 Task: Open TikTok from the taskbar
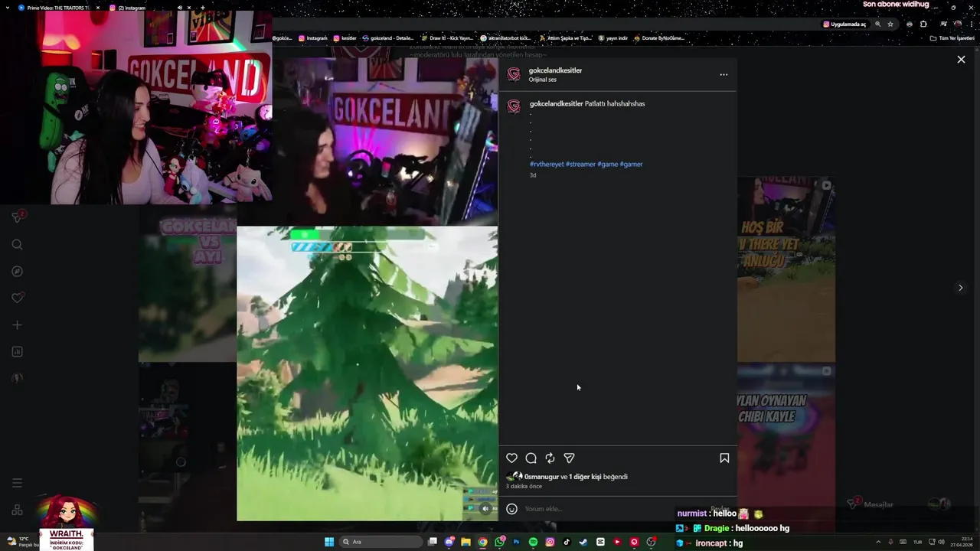(567, 542)
